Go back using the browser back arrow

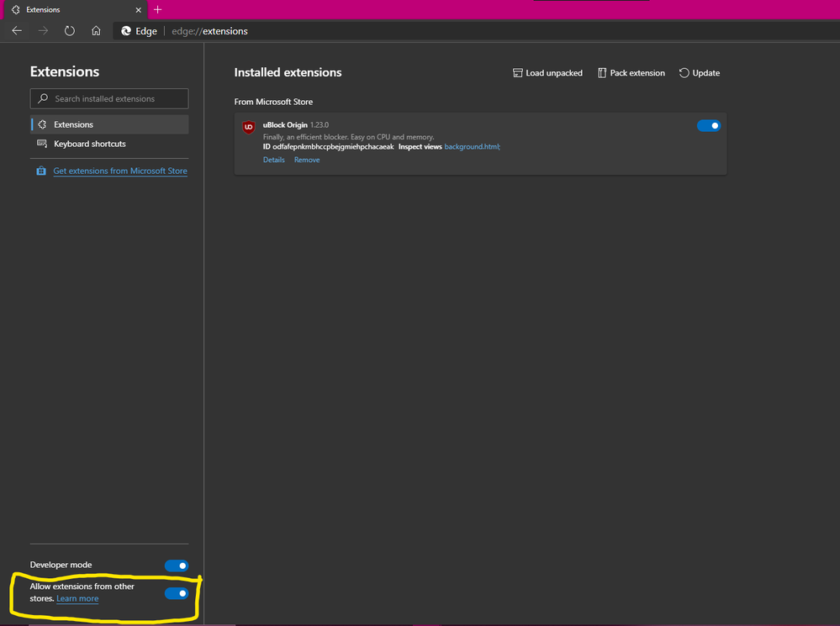click(17, 31)
